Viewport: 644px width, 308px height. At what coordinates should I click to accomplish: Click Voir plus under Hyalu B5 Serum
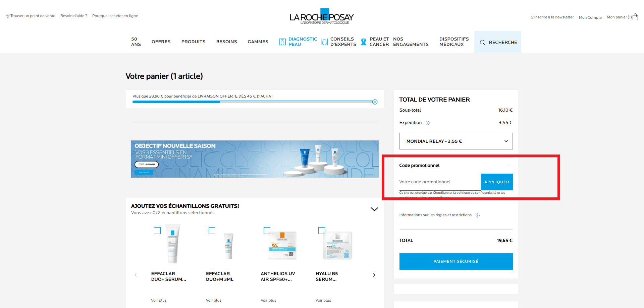click(323, 300)
